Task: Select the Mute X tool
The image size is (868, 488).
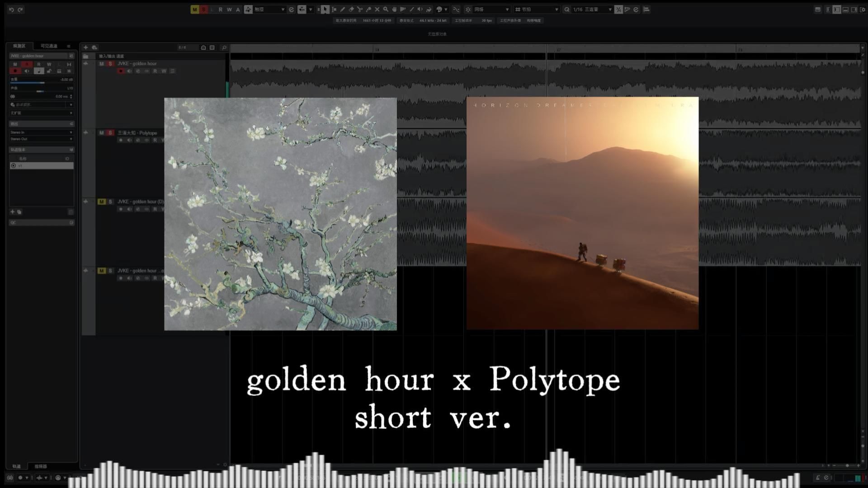Action: click(377, 9)
